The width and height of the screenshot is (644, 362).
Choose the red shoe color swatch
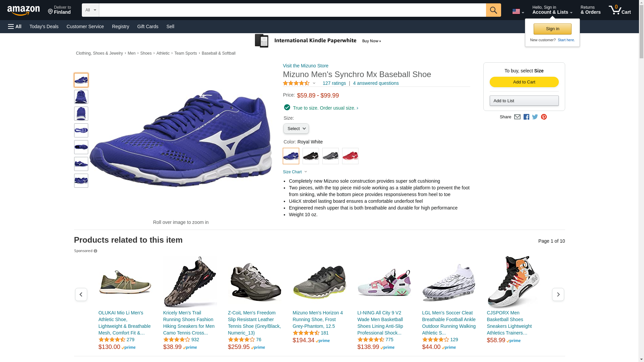coord(350,156)
